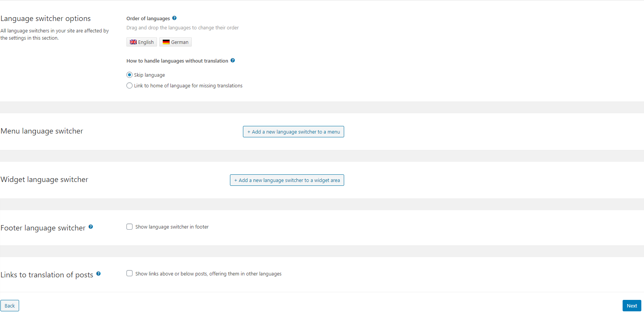
Task: Open help tooltip for languages without translation
Action: pyautogui.click(x=233, y=60)
